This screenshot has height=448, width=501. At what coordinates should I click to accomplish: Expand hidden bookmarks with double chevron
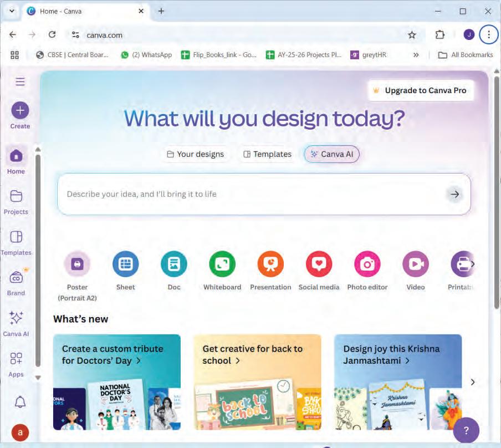[416, 55]
